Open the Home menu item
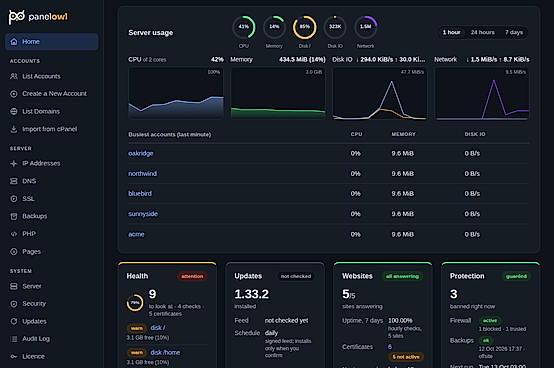This screenshot has width=554, height=368. 52,42
